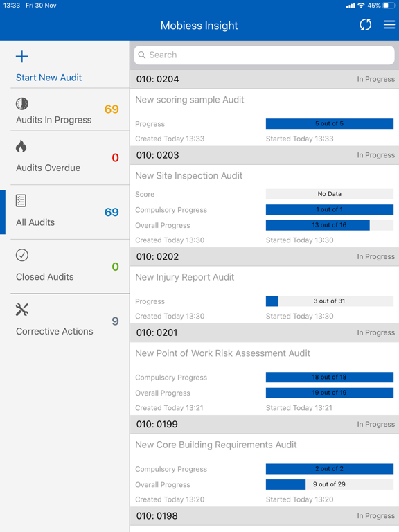The height and width of the screenshot is (532, 399).
Task: Open audit header 010: 0202
Action: coord(265,256)
